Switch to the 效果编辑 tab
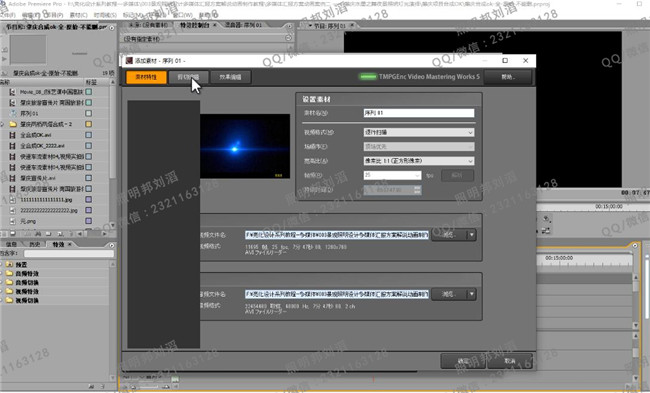650x393 pixels. (230, 77)
